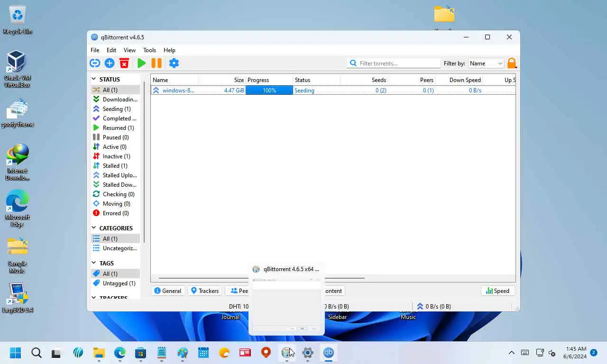
Task: Select the Active (0) status filter
Action: [x=115, y=147]
